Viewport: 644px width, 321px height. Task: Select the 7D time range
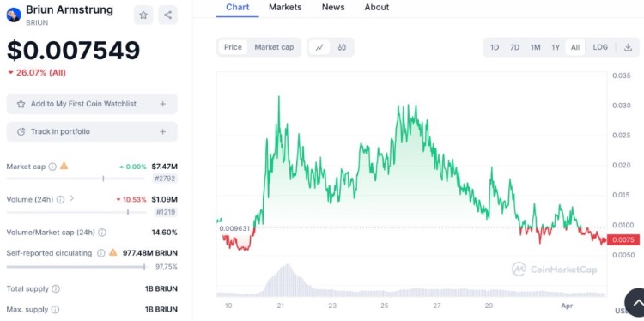[x=514, y=47]
